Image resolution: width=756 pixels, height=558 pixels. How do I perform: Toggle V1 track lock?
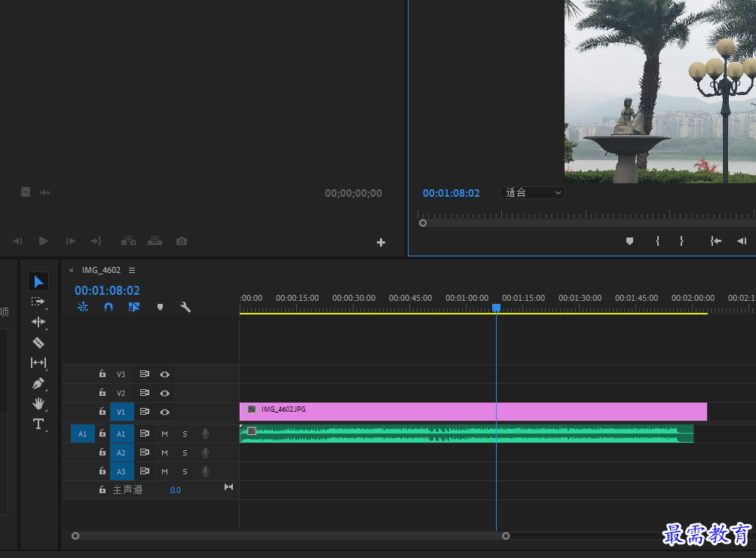(103, 412)
